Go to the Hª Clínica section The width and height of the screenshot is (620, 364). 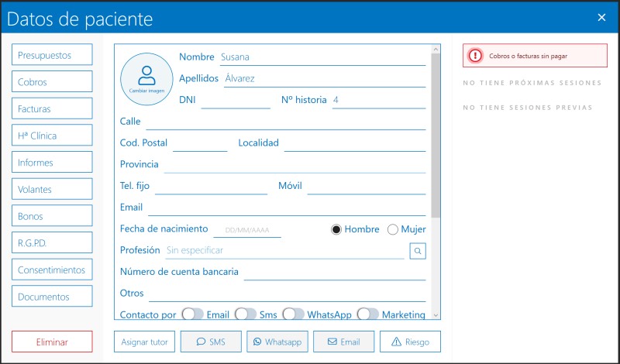pyautogui.click(x=52, y=136)
